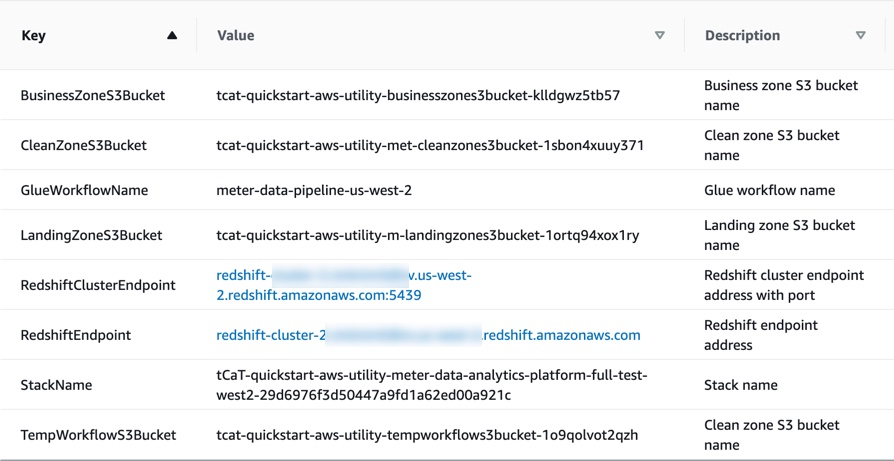Click the tempworkflows3bucket bucket name value
The image size is (894, 461).
427,435
